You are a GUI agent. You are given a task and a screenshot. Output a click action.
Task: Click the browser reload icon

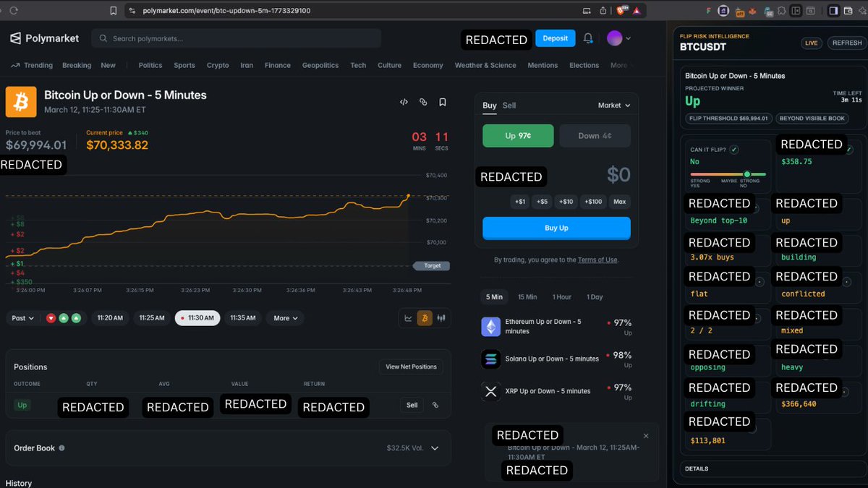14,11
